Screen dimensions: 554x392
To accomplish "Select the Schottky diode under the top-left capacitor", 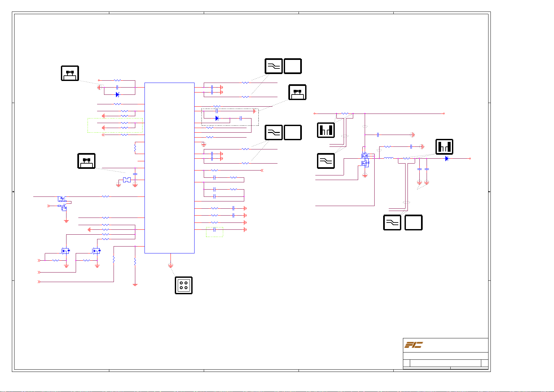I will pos(118,94).
